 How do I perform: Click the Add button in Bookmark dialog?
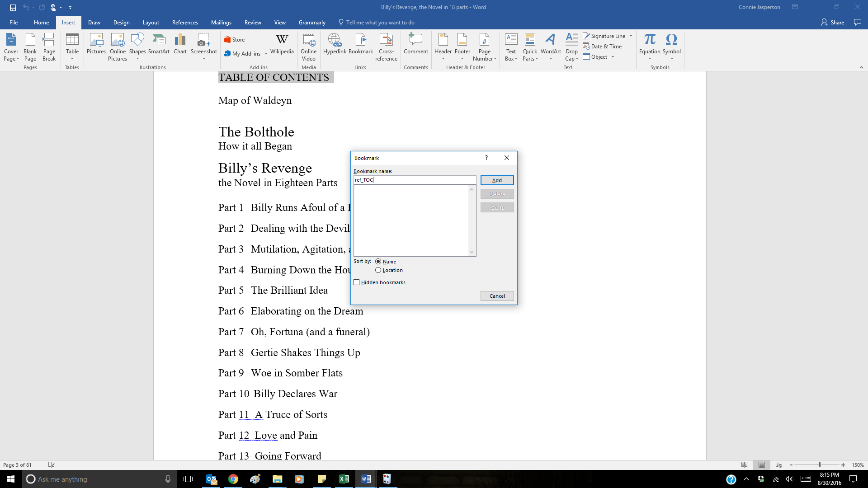point(497,180)
